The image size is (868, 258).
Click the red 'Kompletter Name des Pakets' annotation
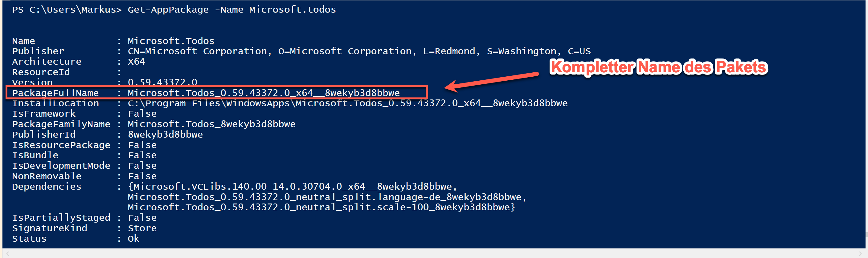tap(658, 67)
